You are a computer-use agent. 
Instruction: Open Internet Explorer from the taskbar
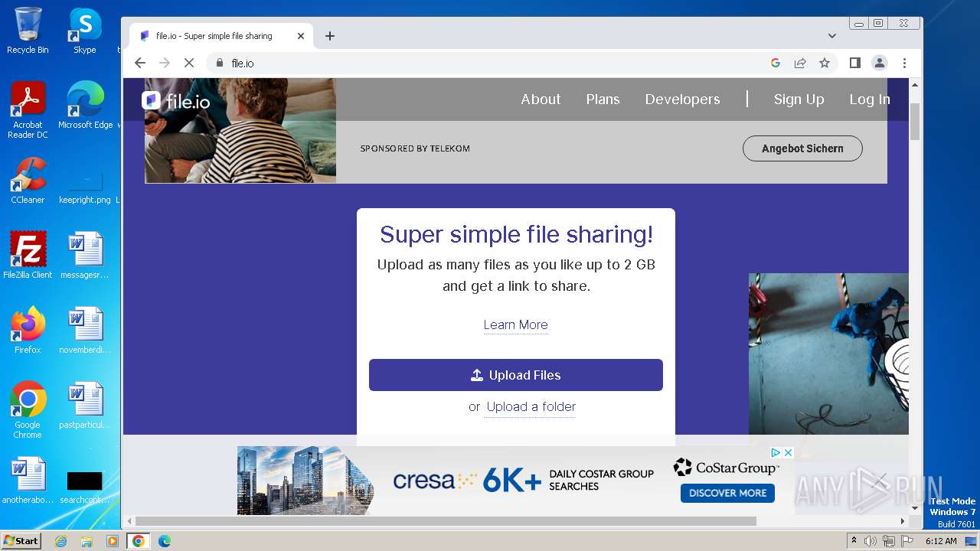(x=61, y=541)
